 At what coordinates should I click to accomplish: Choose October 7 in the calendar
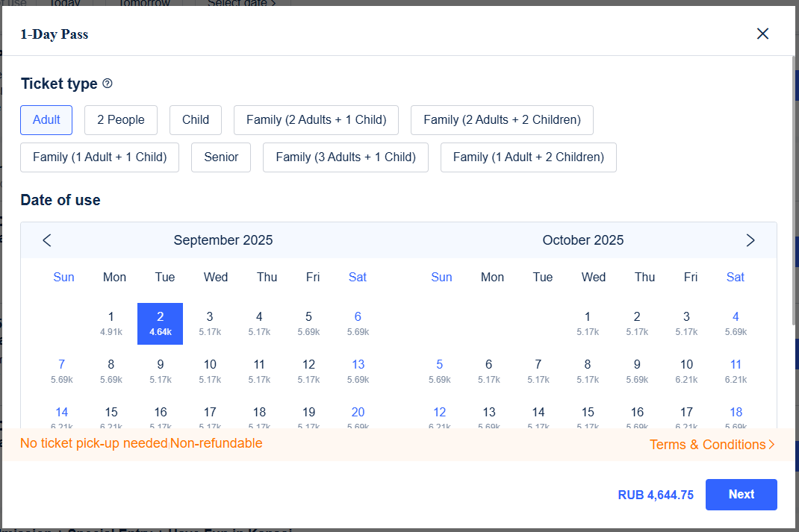pyautogui.click(x=538, y=372)
